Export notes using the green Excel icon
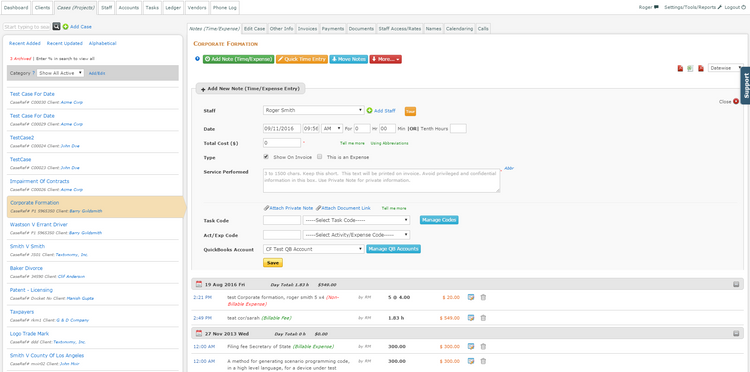 (690, 68)
